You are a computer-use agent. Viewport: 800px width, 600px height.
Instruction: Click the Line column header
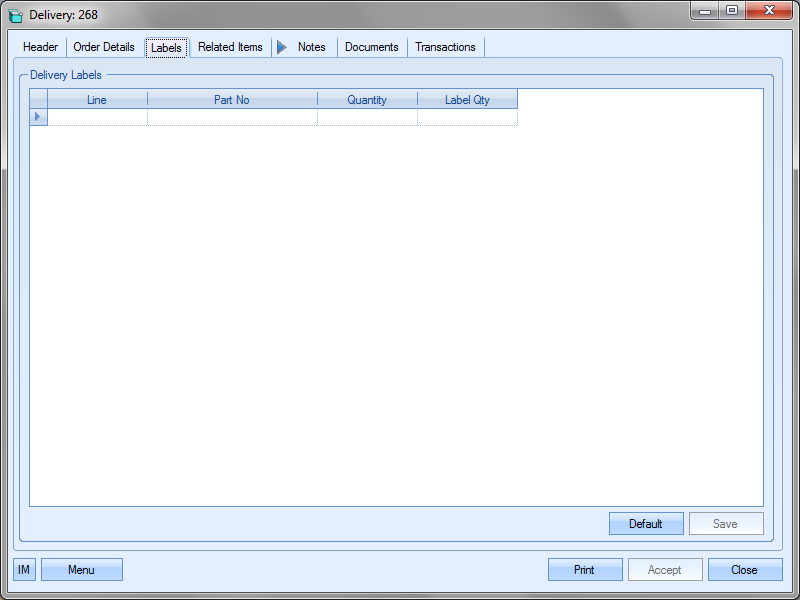pyautogui.click(x=97, y=99)
